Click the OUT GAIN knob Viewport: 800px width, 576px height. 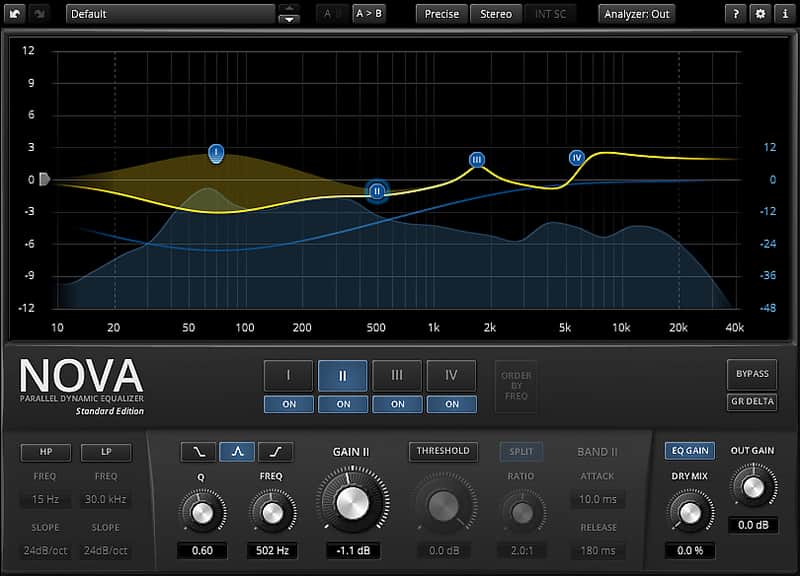753,487
